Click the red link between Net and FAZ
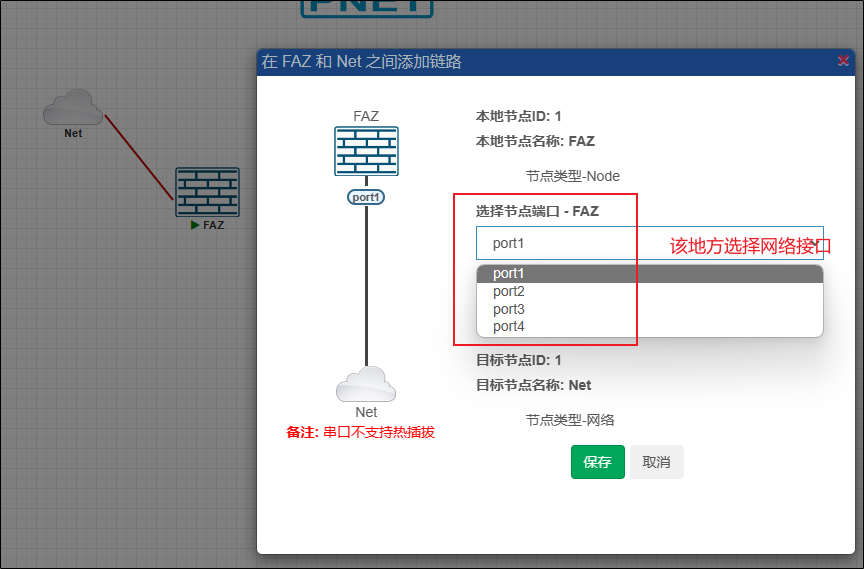This screenshot has height=569, width=864. (139, 157)
